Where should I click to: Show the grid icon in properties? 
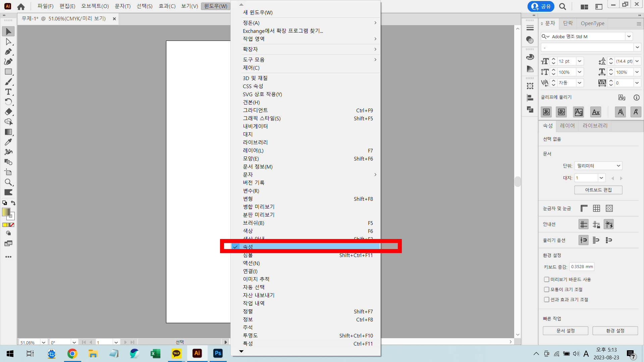click(596, 208)
